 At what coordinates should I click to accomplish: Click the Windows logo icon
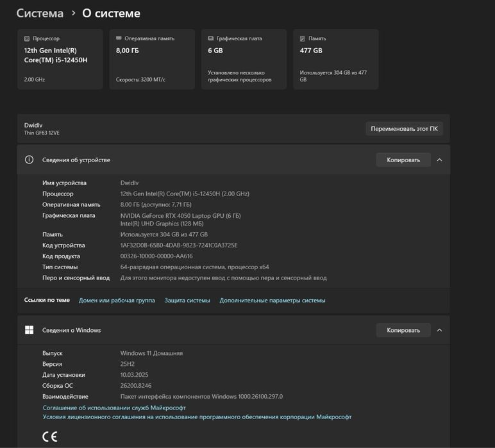tap(29, 330)
